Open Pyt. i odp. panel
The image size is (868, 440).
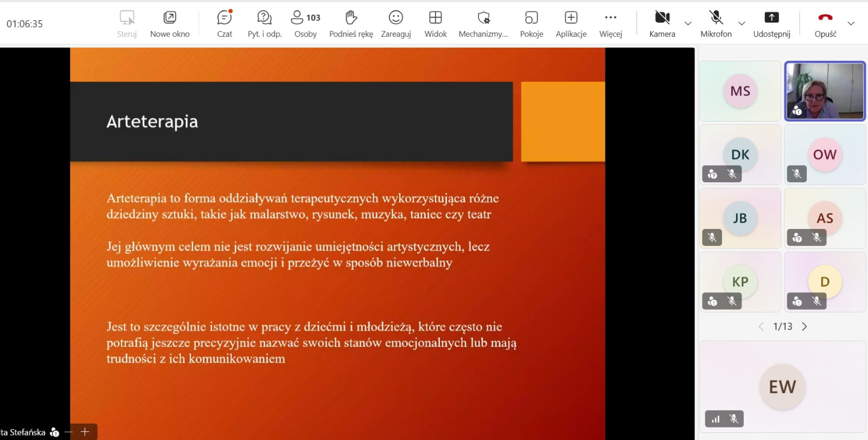point(264,24)
